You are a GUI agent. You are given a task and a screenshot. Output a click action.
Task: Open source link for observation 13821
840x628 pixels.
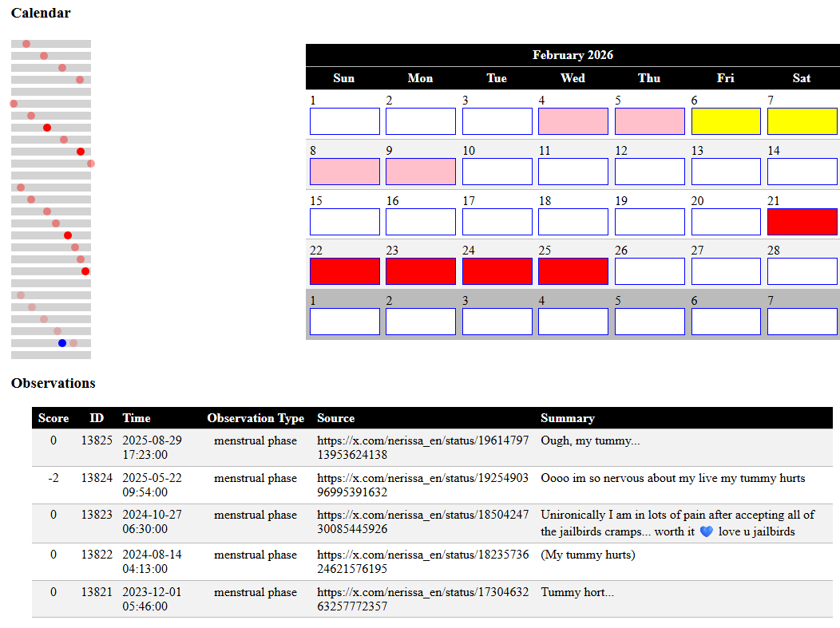(422, 599)
